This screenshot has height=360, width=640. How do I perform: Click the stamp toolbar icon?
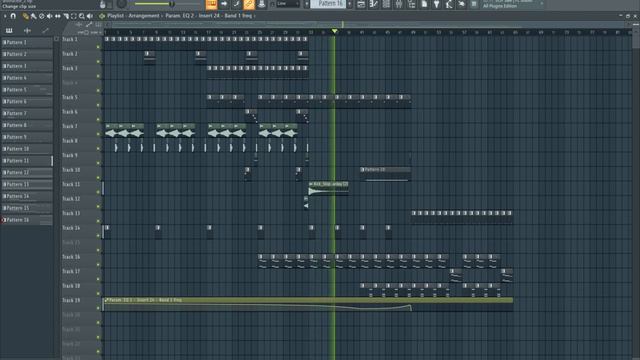(x=262, y=4)
